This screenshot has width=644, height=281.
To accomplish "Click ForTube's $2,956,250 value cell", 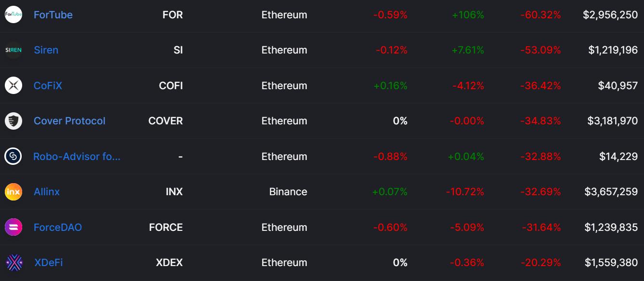I will tap(610, 15).
